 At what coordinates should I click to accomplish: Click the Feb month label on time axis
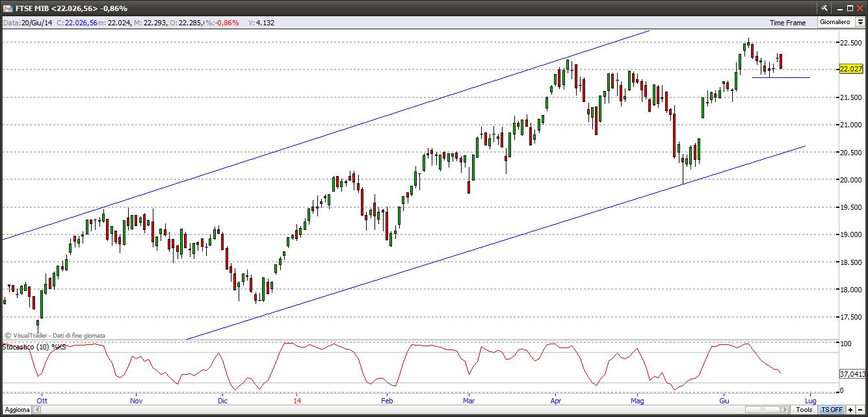(386, 401)
